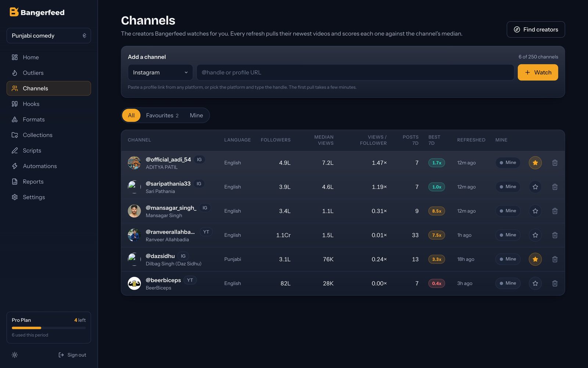The width and height of the screenshot is (588, 368).
Task: Go to Home in the sidebar
Action: coord(49,57)
